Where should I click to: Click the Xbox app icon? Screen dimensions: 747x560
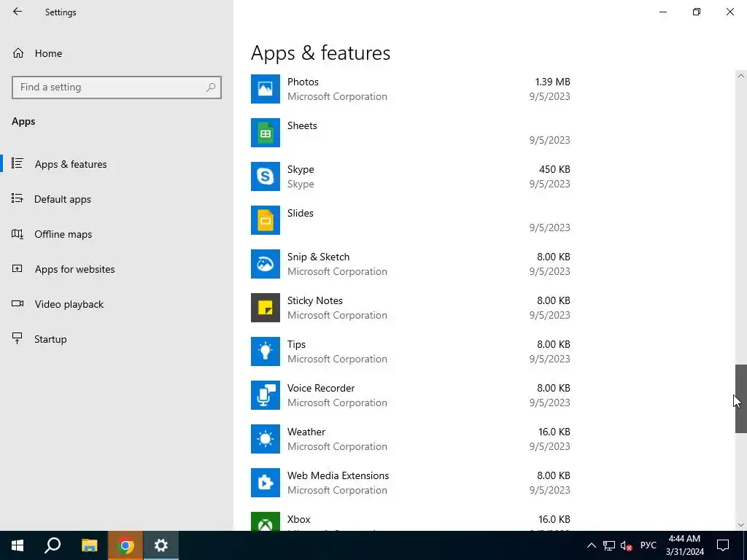tap(266, 522)
